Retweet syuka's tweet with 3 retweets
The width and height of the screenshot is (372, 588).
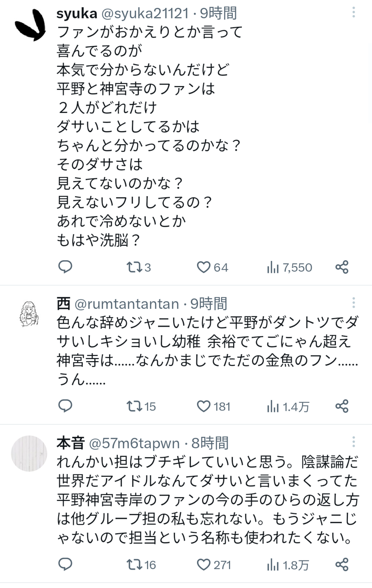pos(138,267)
